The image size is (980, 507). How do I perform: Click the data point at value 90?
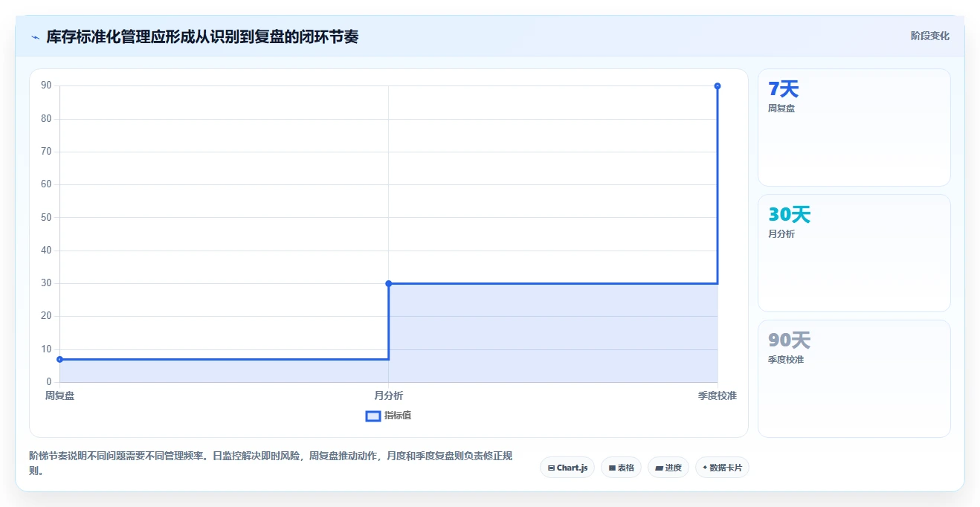(718, 86)
